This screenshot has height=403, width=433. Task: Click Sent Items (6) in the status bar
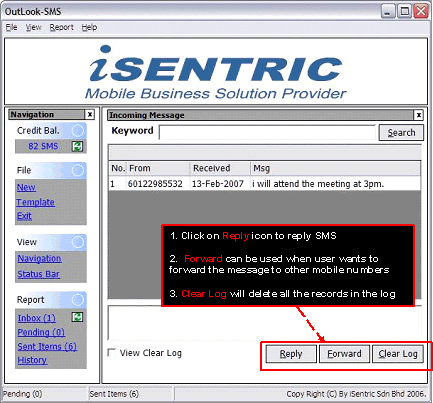click(114, 394)
